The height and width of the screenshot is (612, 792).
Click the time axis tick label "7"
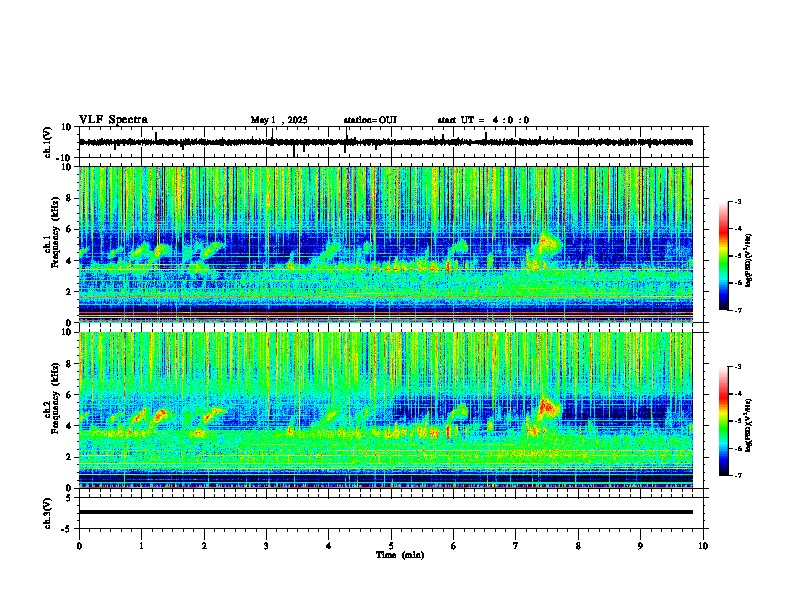(516, 546)
